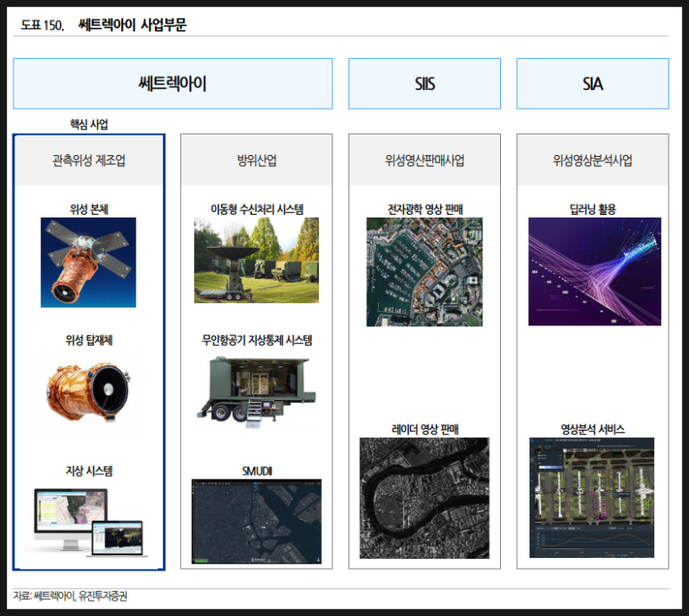Screen dimensions: 689x616
Task: Open the 레이더 영상 판매 radar image
Action: pos(424,498)
